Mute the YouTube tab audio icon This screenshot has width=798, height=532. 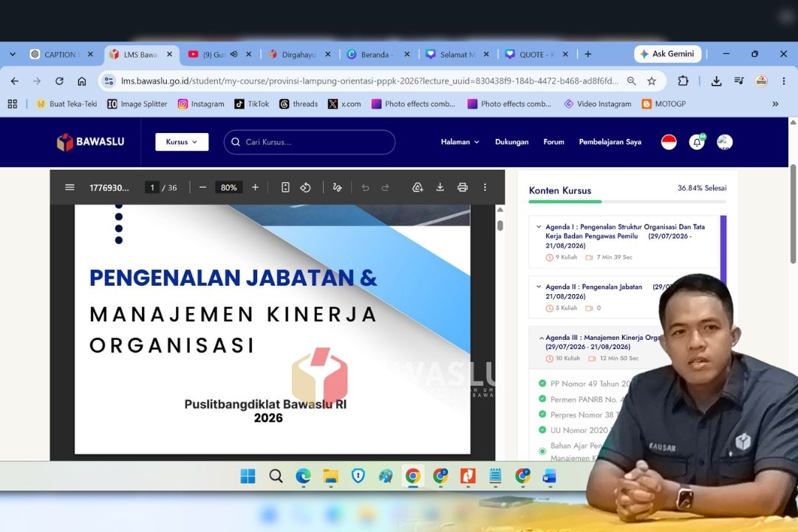(x=233, y=54)
